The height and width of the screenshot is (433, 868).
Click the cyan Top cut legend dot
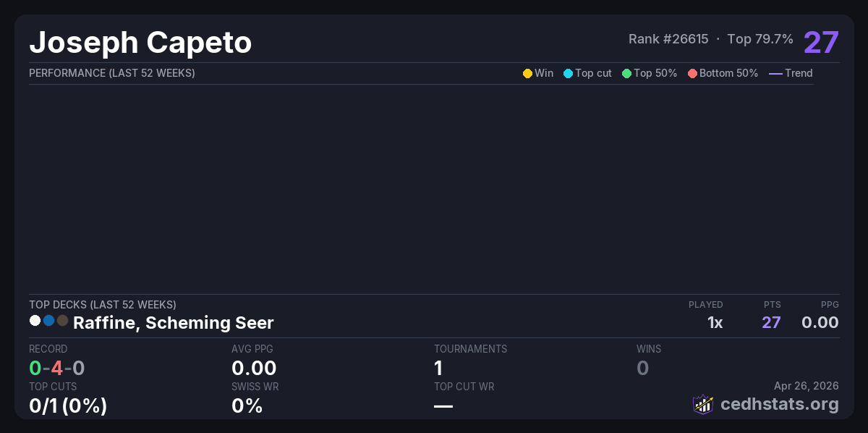click(568, 73)
